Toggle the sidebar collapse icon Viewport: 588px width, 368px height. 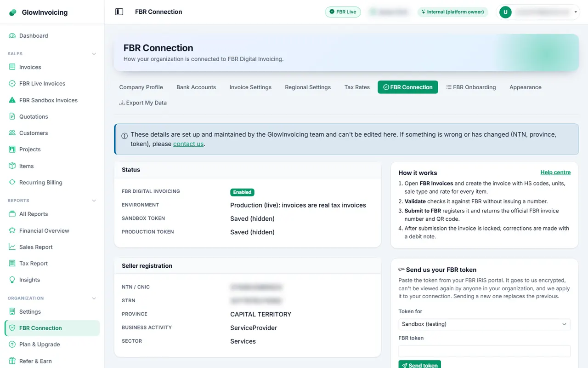click(x=119, y=12)
